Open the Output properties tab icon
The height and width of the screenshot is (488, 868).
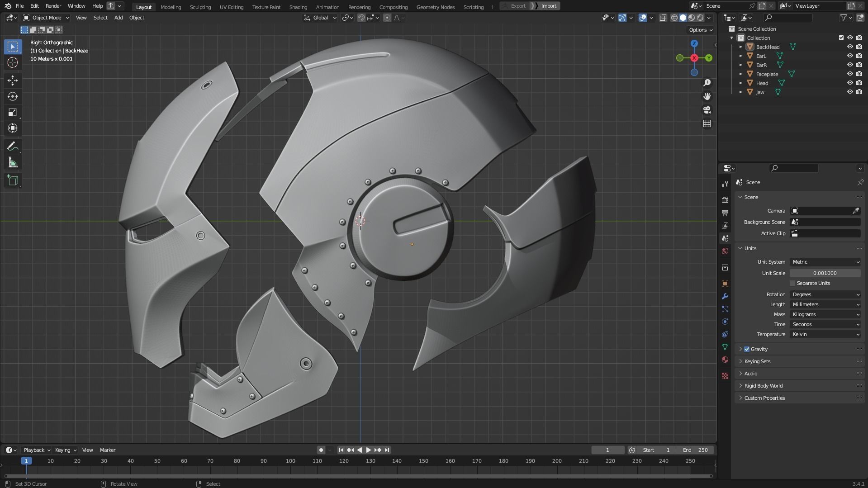(x=725, y=213)
